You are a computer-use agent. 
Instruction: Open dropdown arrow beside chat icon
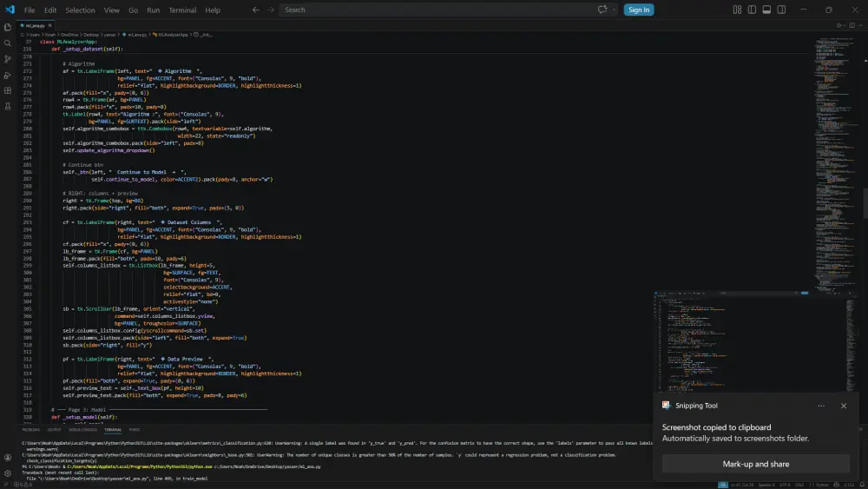coord(614,10)
